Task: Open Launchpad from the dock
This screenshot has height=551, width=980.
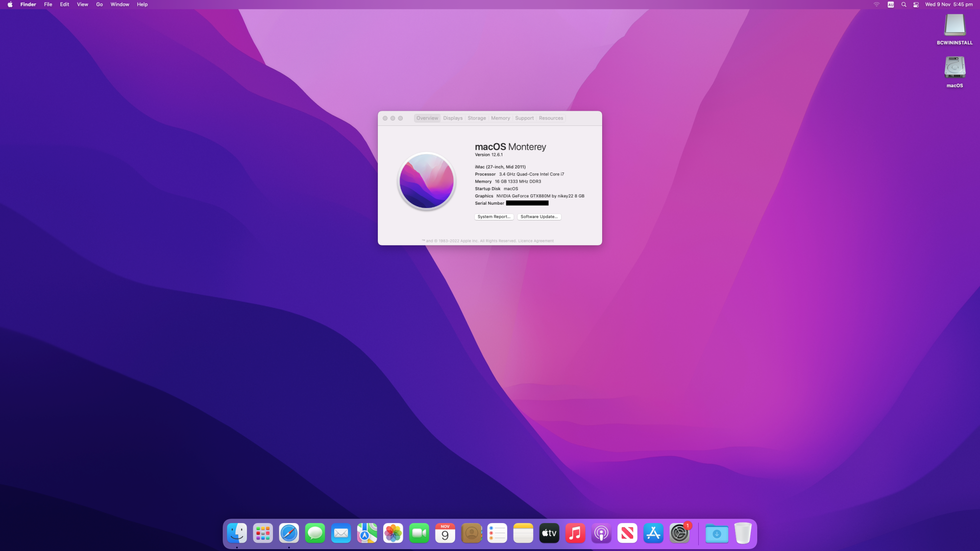Action: 263,533
